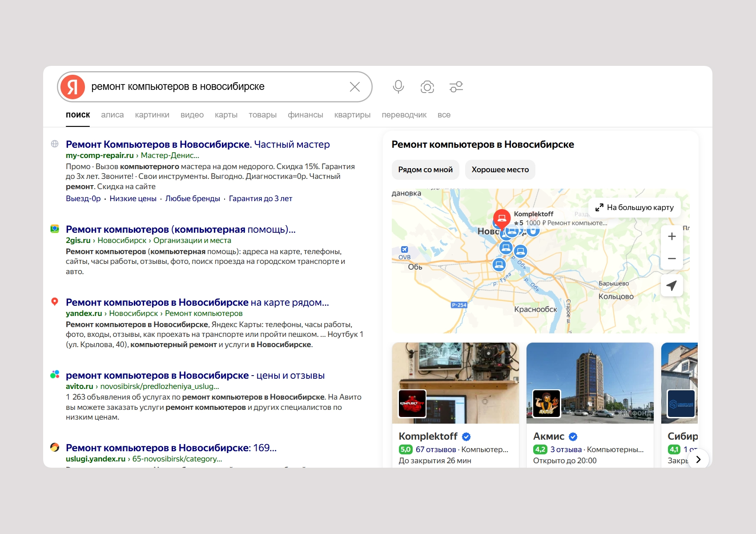The width and height of the screenshot is (756, 534).
Task: Toggle the 'Хорошее место' filter
Action: (500, 170)
